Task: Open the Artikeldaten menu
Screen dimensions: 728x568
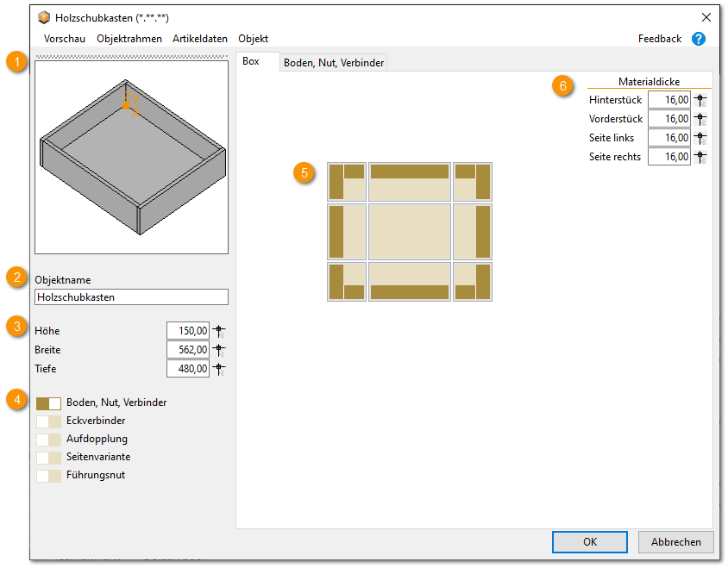Action: click(200, 39)
